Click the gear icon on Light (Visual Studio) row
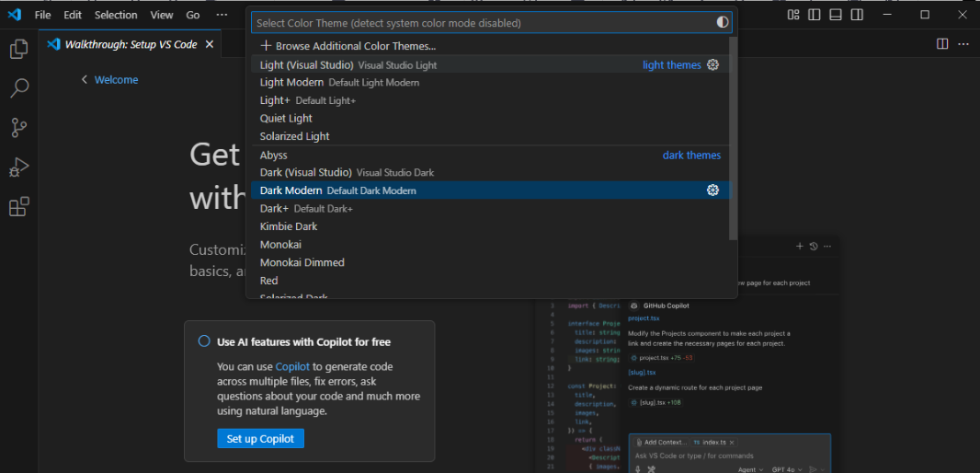980x473 pixels. coord(712,64)
